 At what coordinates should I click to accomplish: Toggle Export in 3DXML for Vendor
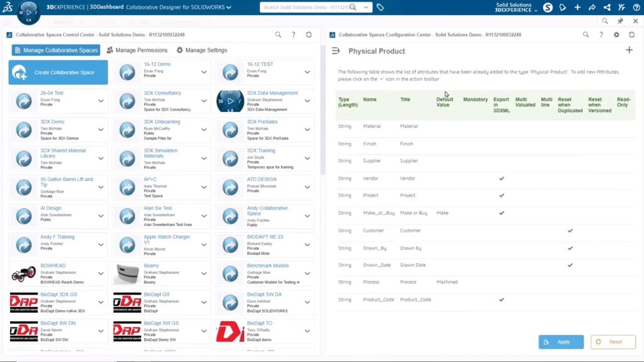pos(501,179)
